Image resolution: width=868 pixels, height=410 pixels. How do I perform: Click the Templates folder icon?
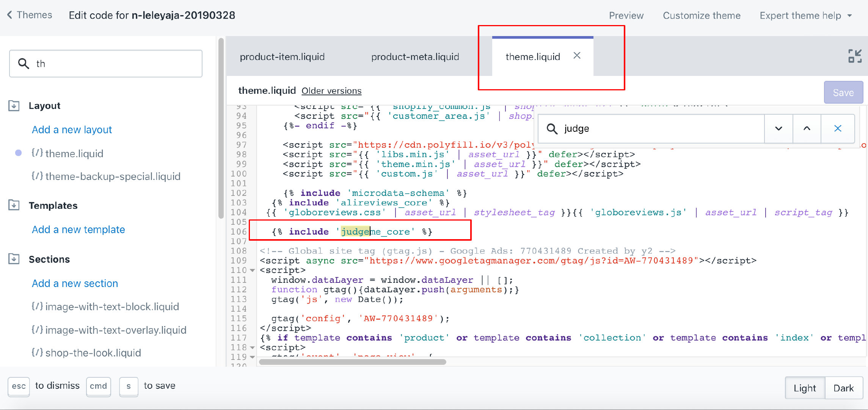pos(14,205)
